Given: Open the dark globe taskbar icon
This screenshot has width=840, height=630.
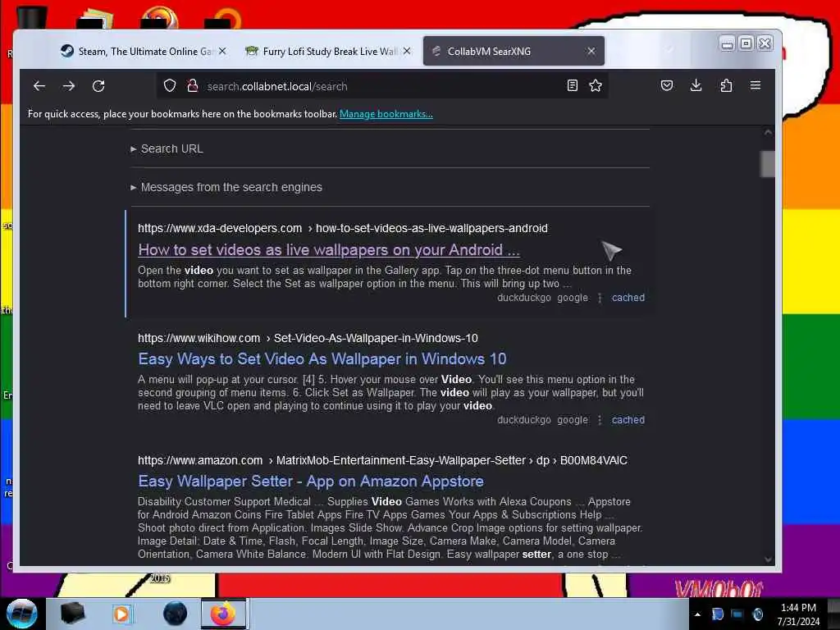Looking at the screenshot, I should (175, 614).
